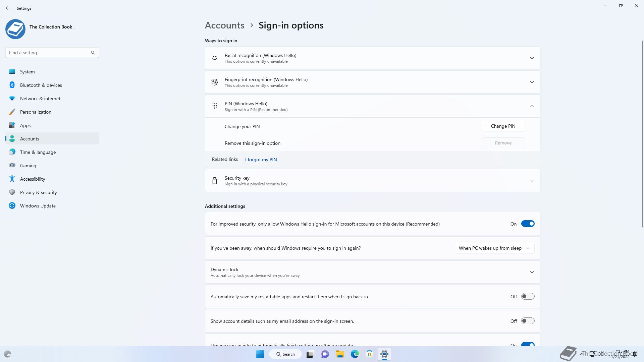This screenshot has height=362, width=644.
Task: Open When PC wakes up from sleep dropdown
Action: click(494, 248)
